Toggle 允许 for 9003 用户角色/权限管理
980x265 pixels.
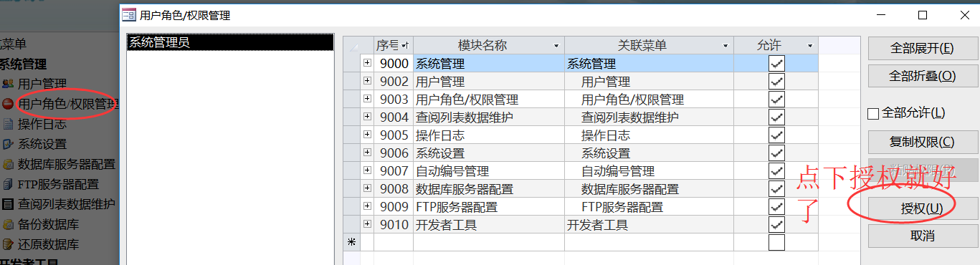pyautogui.click(x=776, y=100)
